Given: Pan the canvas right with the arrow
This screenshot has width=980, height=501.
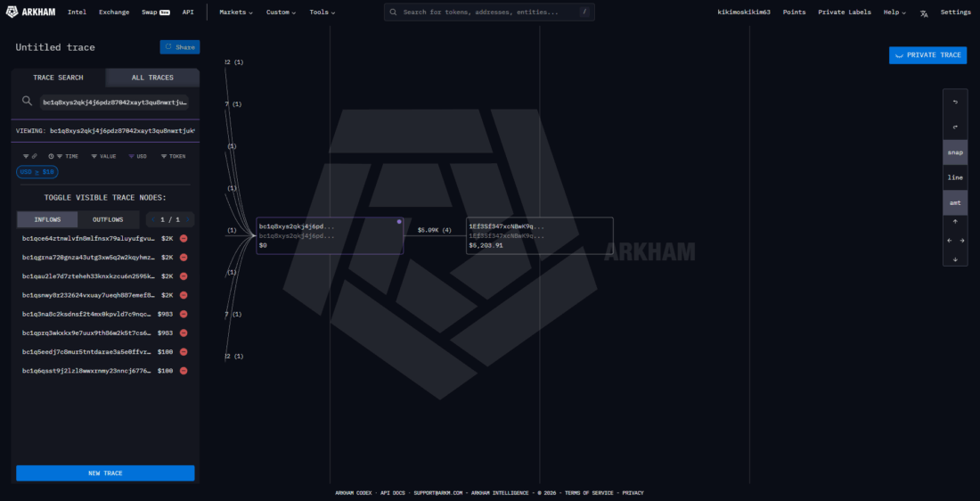Looking at the screenshot, I should coord(962,240).
